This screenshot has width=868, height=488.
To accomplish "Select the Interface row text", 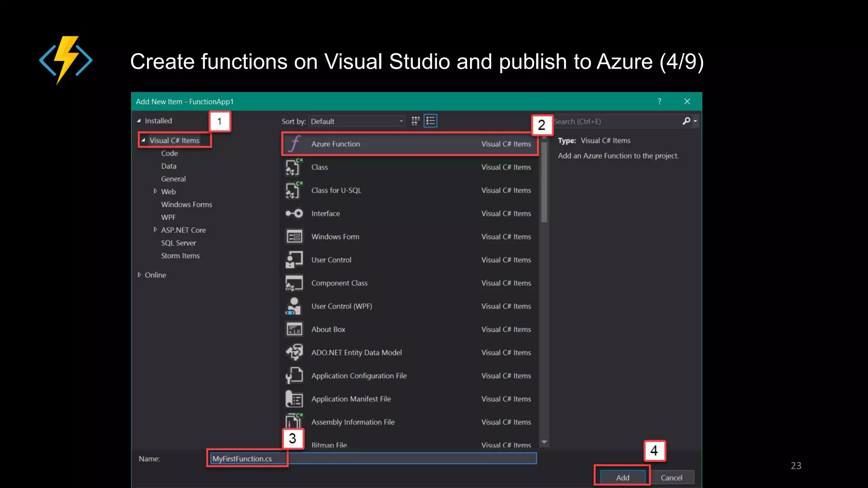I will pos(325,213).
